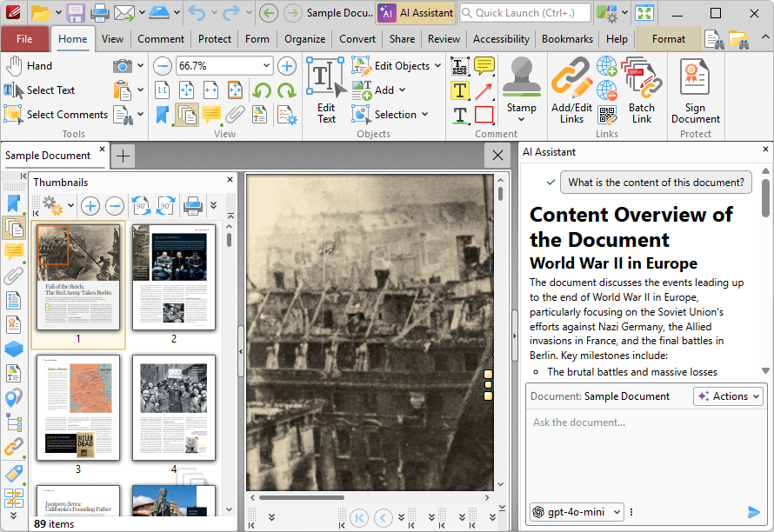Print thumbnails pages icon
The image size is (774, 532).
193,206
